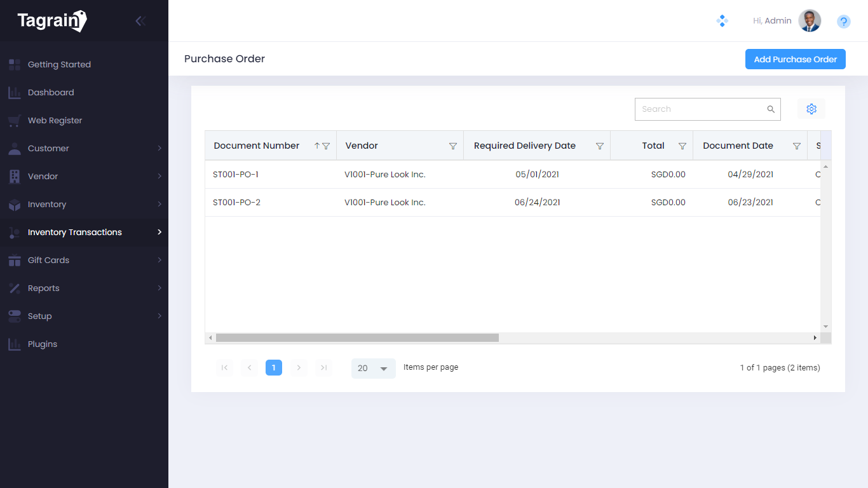Click the help question mark icon
Viewport: 868px width, 488px height.
tap(843, 22)
